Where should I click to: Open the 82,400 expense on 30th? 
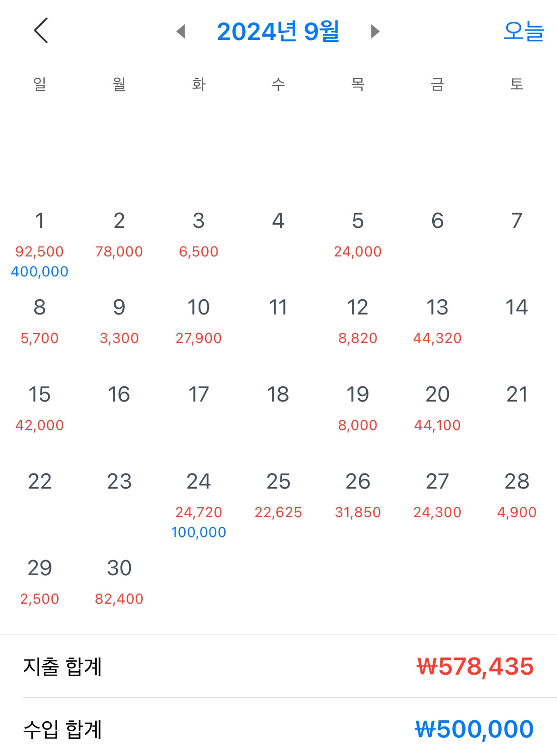(x=119, y=599)
